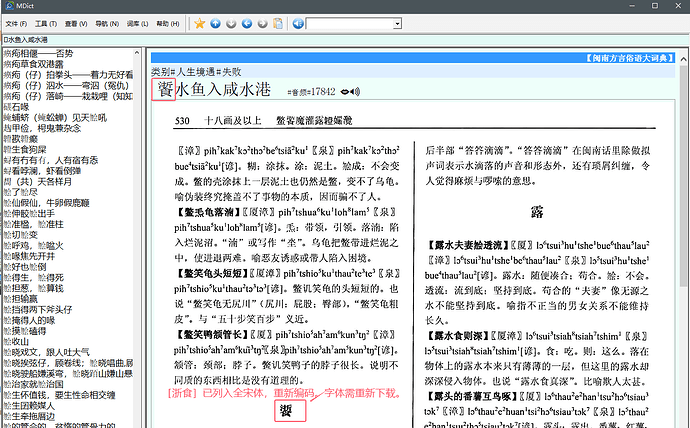Select list entry containing 治家就…治国
Viewport: 690px width, 428px height.
tap(33, 384)
